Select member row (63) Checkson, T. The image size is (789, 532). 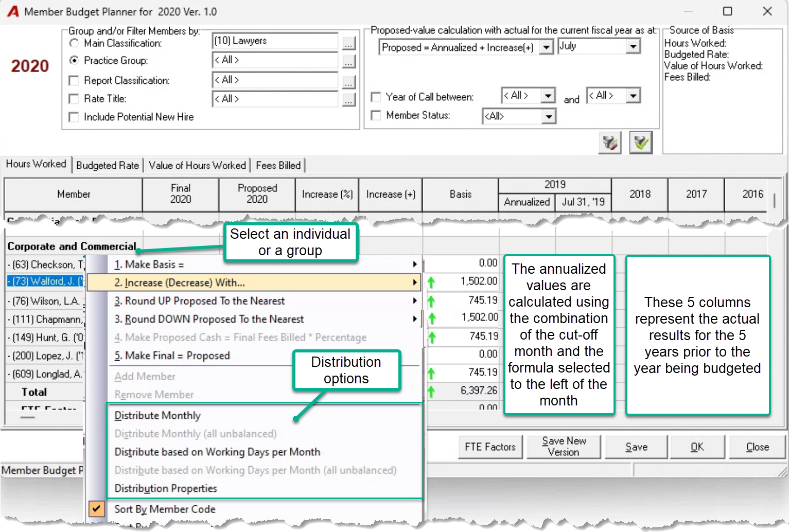coord(45,264)
